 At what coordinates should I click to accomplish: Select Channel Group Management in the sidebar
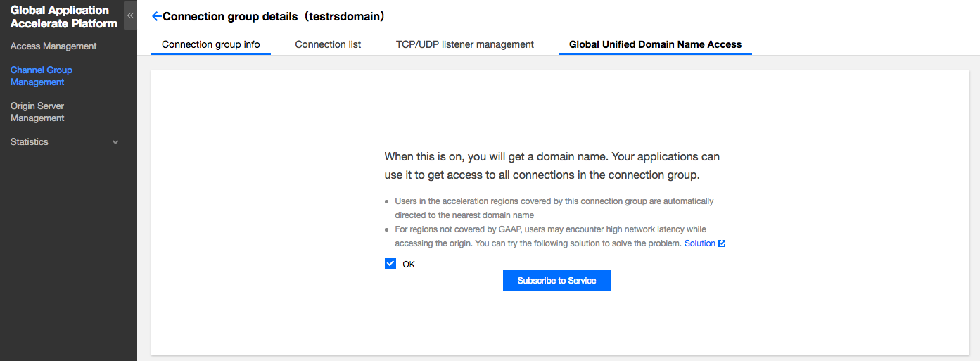[42, 76]
